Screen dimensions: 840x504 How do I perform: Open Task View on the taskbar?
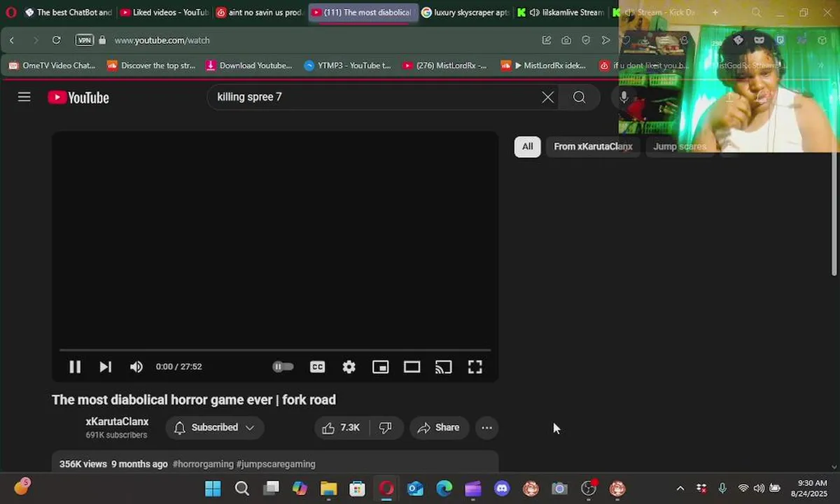271,489
